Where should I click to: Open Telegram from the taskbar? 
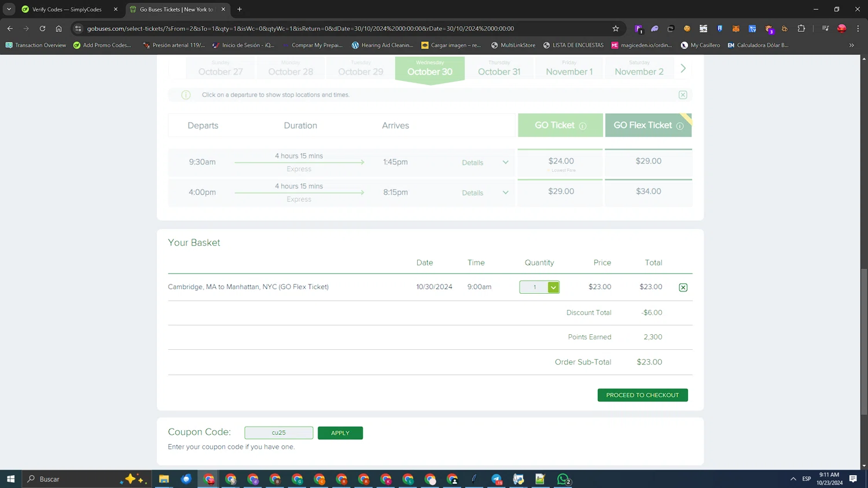coord(496,479)
